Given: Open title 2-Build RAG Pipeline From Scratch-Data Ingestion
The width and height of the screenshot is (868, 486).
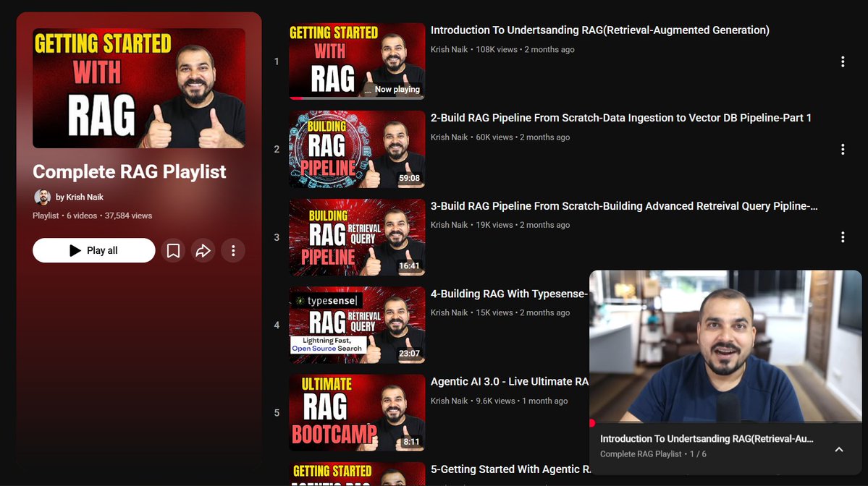Looking at the screenshot, I should point(621,118).
